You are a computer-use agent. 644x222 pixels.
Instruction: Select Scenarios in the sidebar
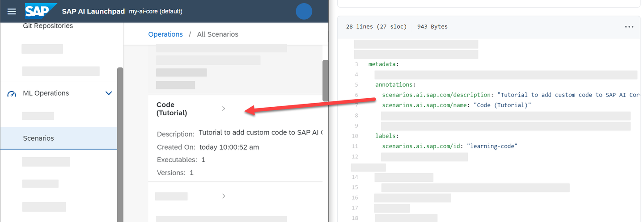pos(59,138)
